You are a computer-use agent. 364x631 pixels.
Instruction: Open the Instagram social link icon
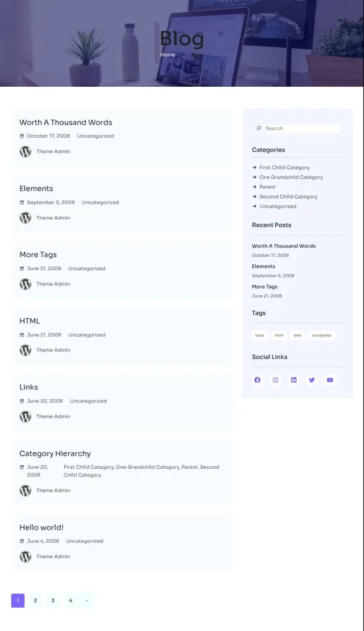coord(275,380)
